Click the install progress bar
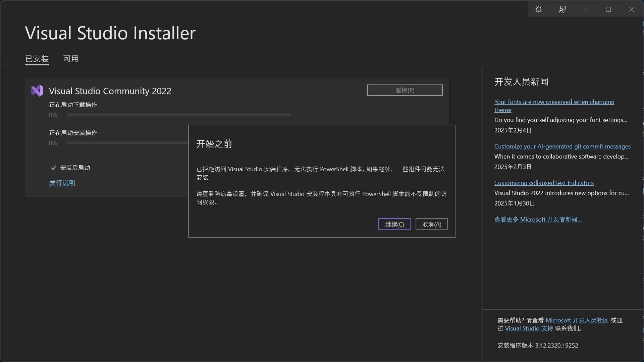The image size is (644, 362). 127,143
